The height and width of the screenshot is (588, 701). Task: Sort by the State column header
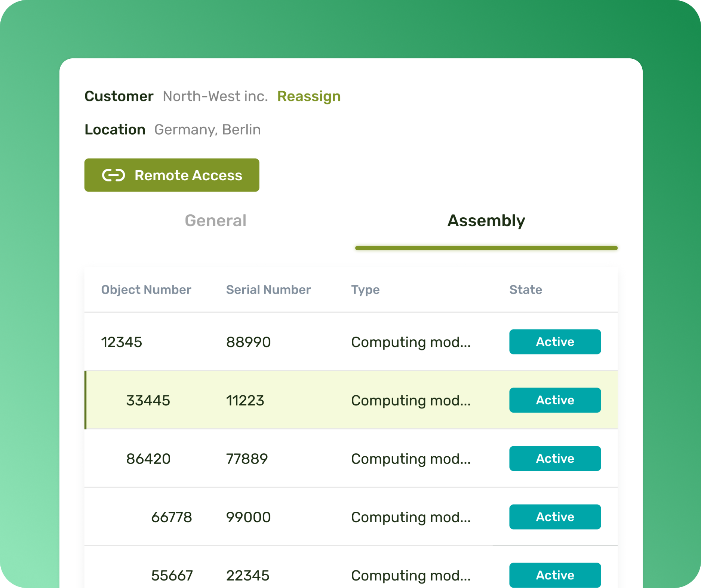pos(526,290)
